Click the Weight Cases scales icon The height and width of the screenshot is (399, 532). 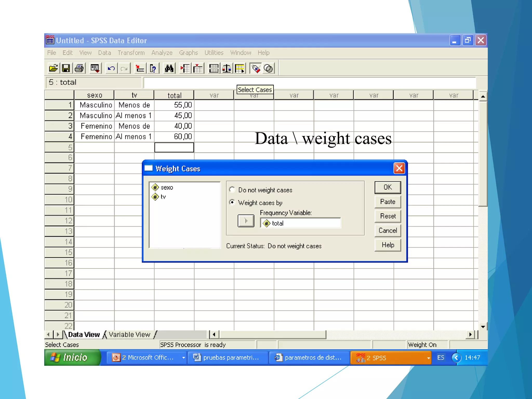[227, 69]
